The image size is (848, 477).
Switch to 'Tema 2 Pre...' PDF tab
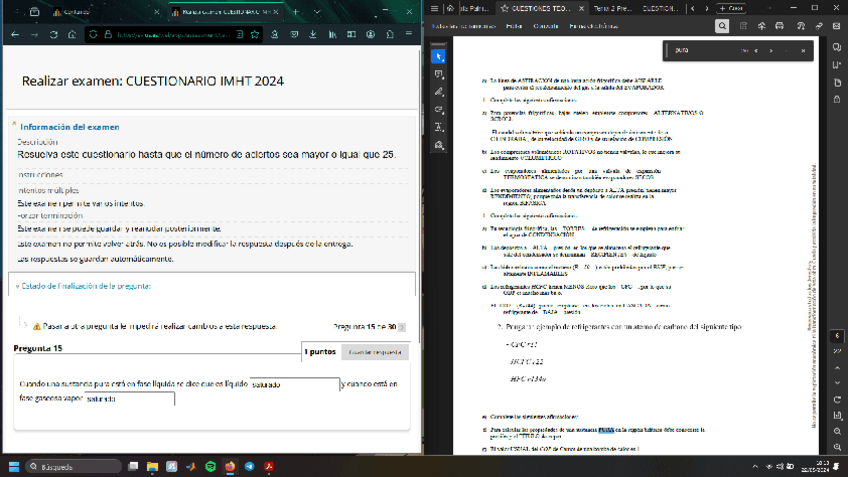pos(612,8)
